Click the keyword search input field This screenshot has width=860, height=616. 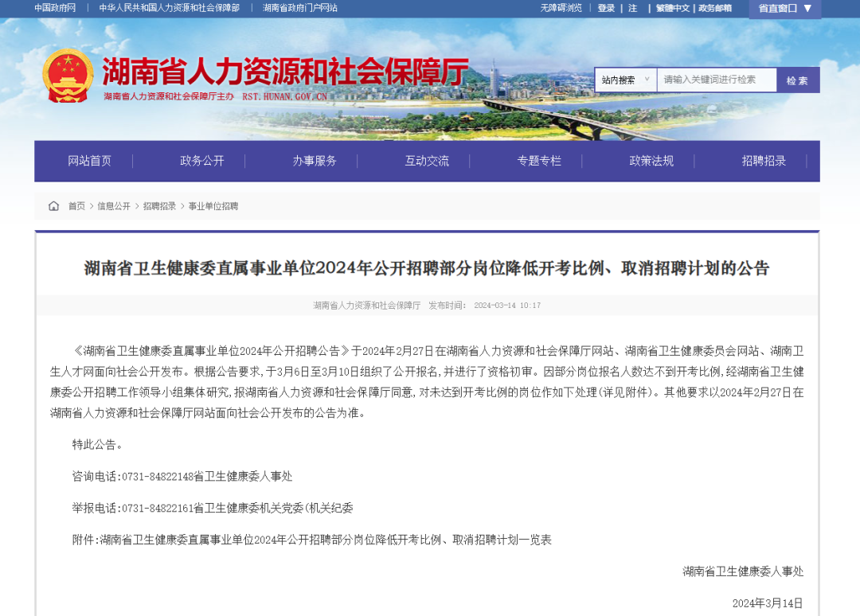point(716,80)
